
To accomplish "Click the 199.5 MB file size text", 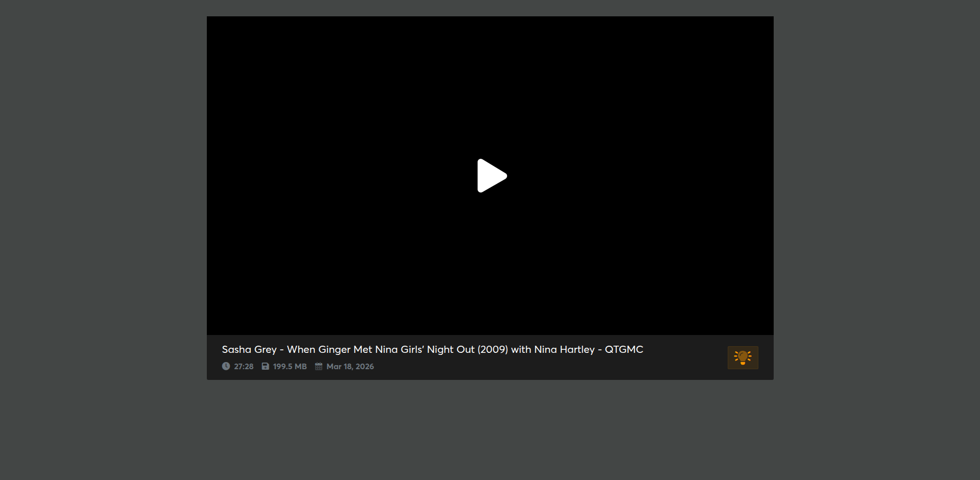I will click(x=290, y=367).
